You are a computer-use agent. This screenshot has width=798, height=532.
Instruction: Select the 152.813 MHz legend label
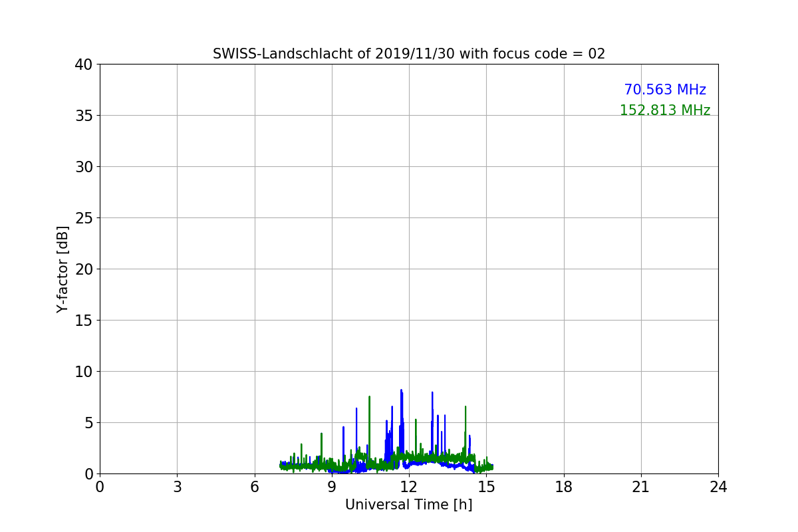coord(665,110)
